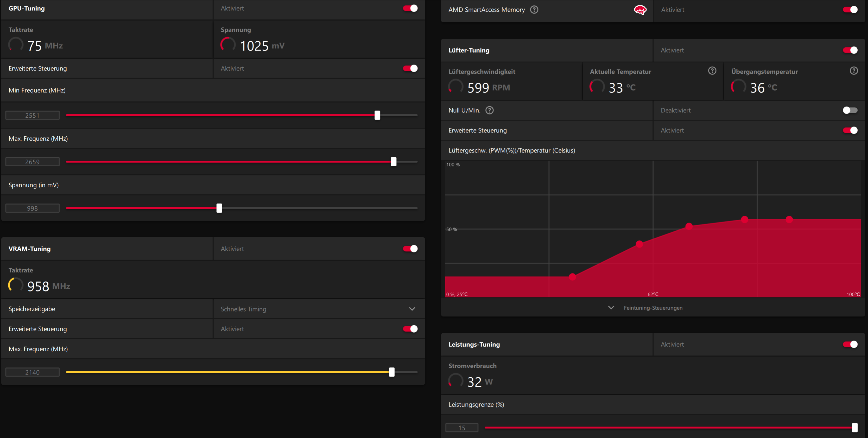This screenshot has height=438, width=868.
Task: Open the Speicherzeitgabe Schnelles Timing dropdown
Action: click(x=412, y=309)
